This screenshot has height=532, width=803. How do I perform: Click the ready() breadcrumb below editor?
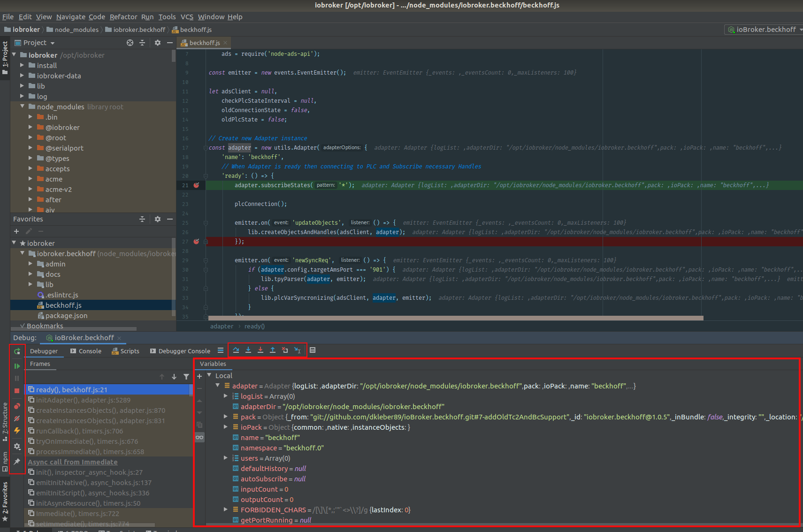254,327
